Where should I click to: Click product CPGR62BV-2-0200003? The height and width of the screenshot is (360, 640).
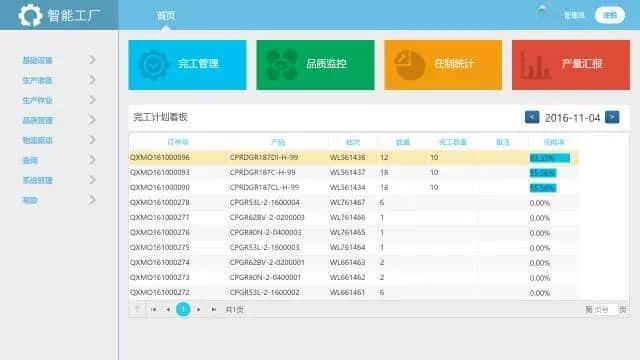click(267, 217)
